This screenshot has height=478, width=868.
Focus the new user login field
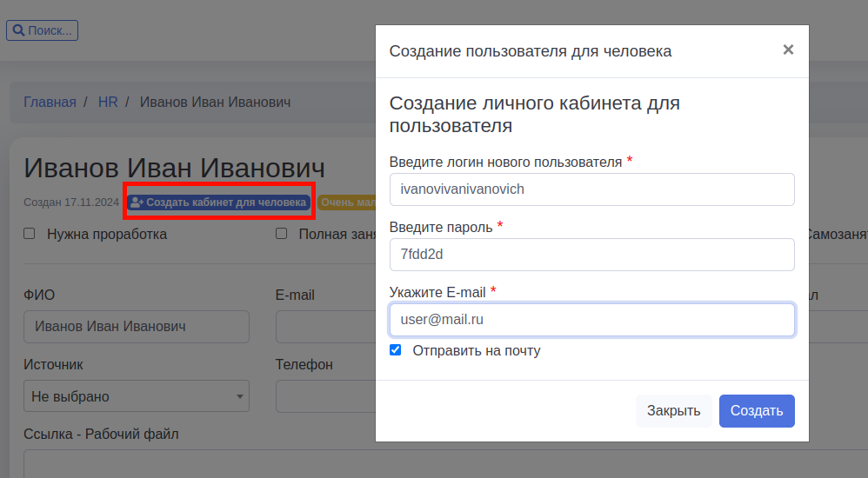591,189
